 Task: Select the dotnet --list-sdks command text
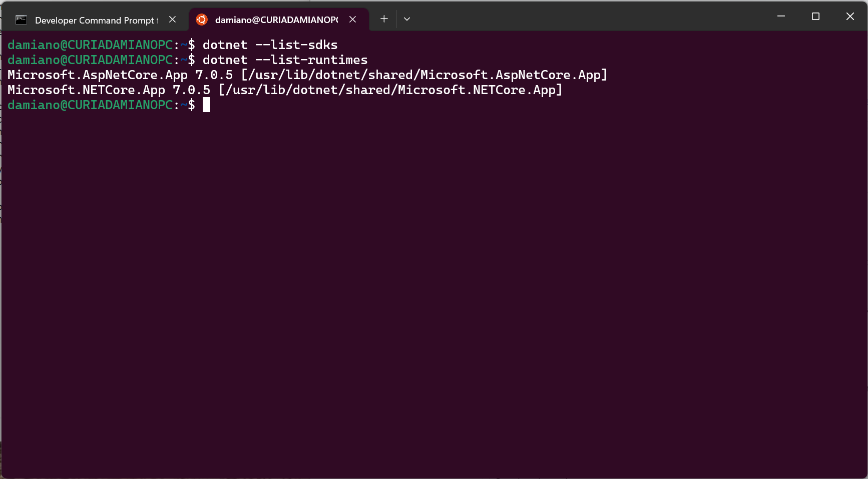(x=270, y=45)
